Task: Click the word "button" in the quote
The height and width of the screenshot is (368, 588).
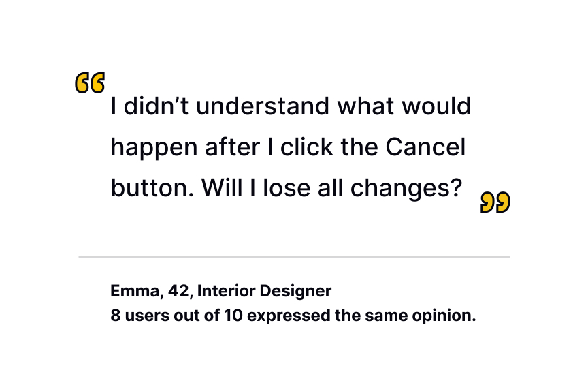Action: pyautogui.click(x=149, y=188)
